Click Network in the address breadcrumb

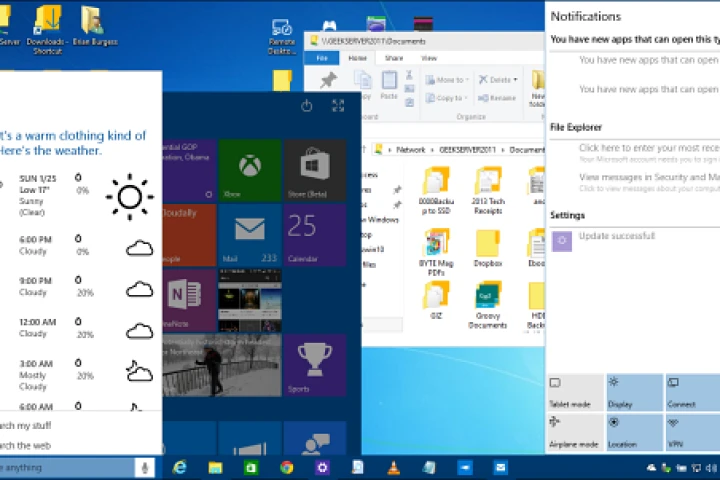(x=411, y=150)
